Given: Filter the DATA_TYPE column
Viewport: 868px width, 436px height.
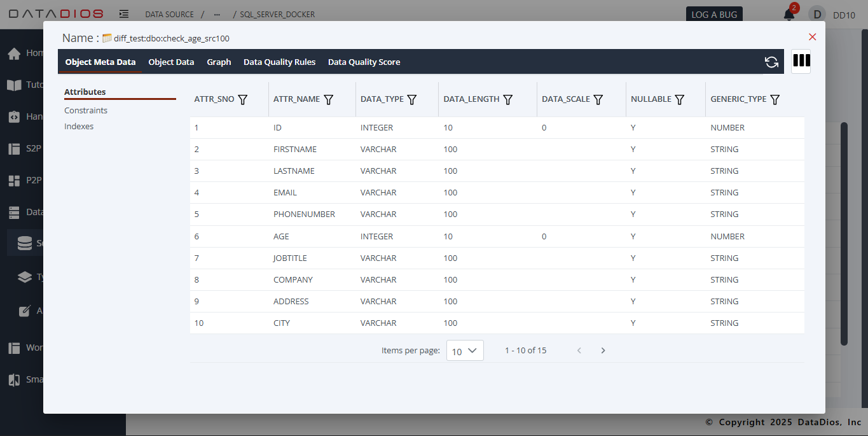Looking at the screenshot, I should [x=412, y=99].
